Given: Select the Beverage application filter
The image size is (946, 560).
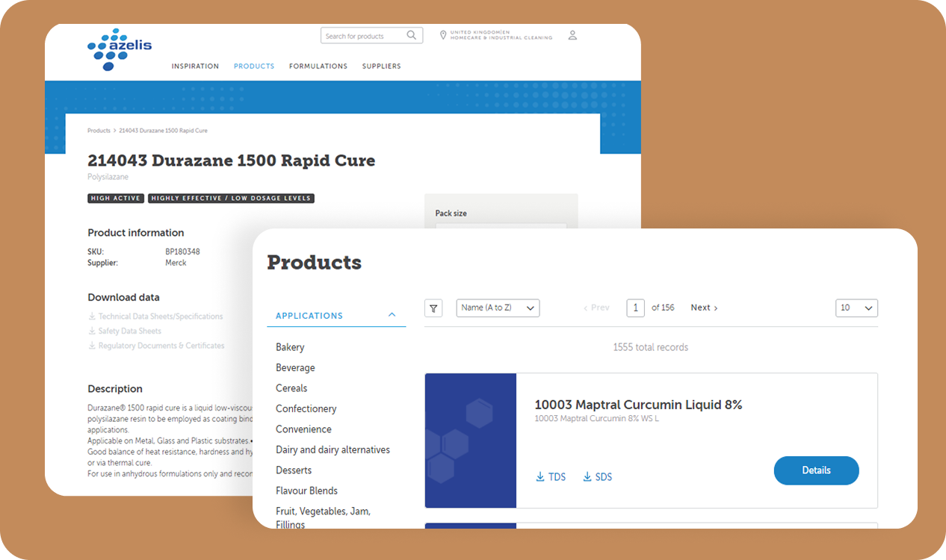Looking at the screenshot, I should (295, 367).
